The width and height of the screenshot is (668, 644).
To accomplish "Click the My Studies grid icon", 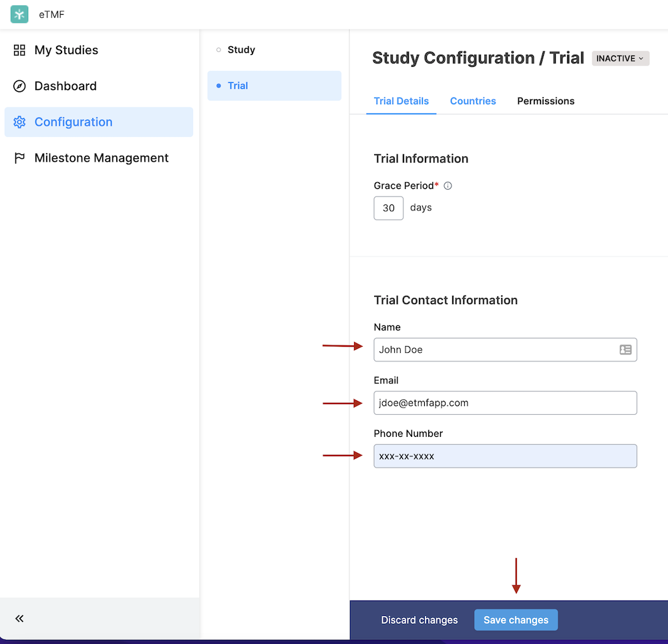I will point(19,50).
